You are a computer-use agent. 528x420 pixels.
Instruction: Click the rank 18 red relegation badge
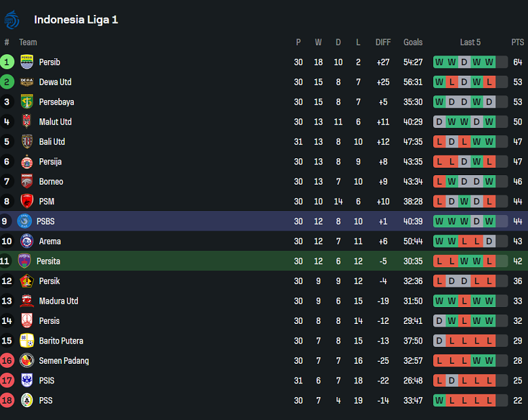(x=7, y=400)
